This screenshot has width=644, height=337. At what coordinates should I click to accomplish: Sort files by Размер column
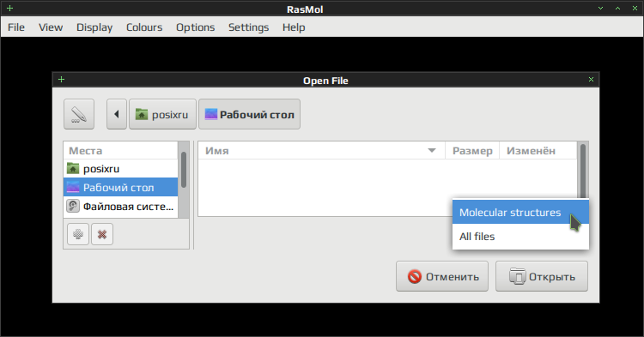(x=472, y=151)
